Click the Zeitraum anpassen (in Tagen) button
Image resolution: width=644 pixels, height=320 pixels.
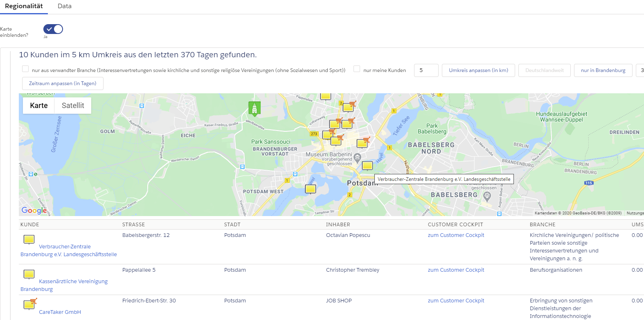tap(63, 83)
